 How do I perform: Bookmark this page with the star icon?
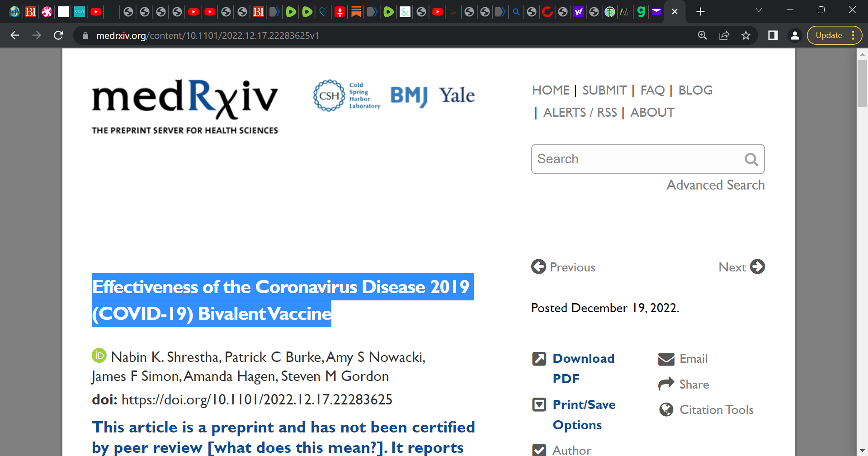746,35
